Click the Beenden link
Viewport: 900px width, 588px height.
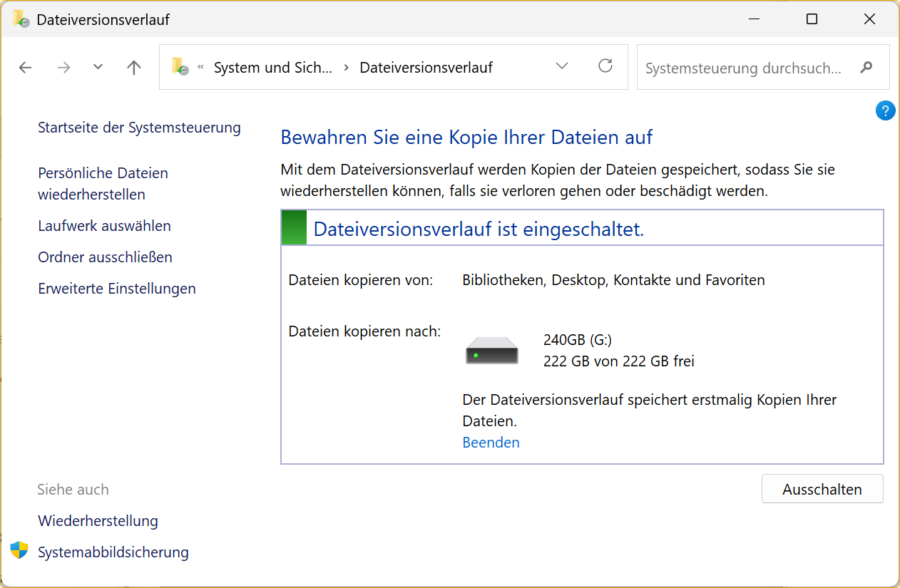(x=491, y=442)
